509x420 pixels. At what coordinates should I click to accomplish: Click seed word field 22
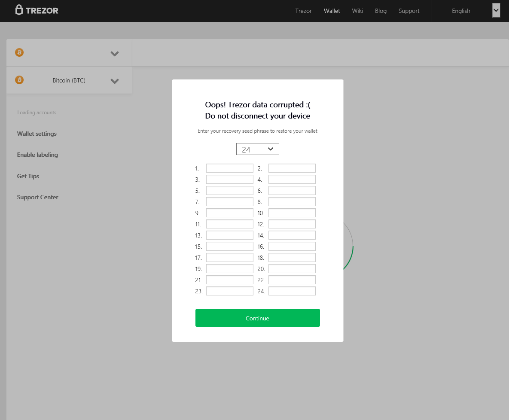coord(292,280)
